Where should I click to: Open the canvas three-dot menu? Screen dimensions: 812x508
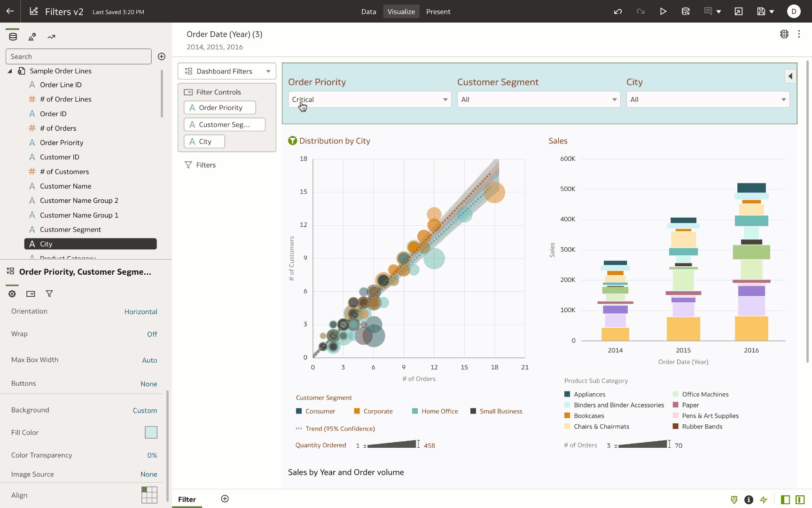click(x=799, y=34)
